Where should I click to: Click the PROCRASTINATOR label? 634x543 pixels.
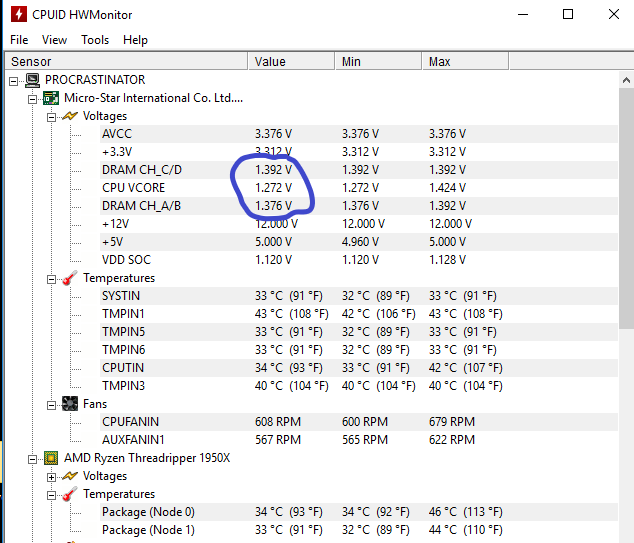(95, 80)
